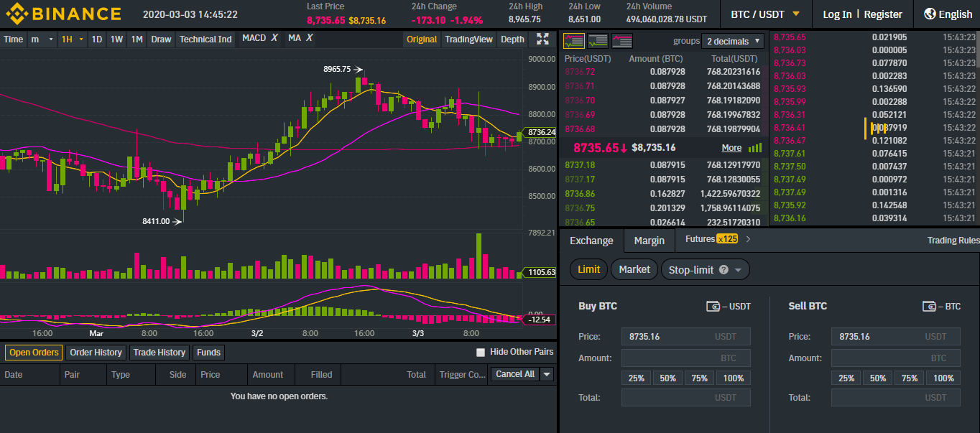Choose 50% in the Sell BTC form
Viewport: 980px width, 433px height.
[878, 378]
